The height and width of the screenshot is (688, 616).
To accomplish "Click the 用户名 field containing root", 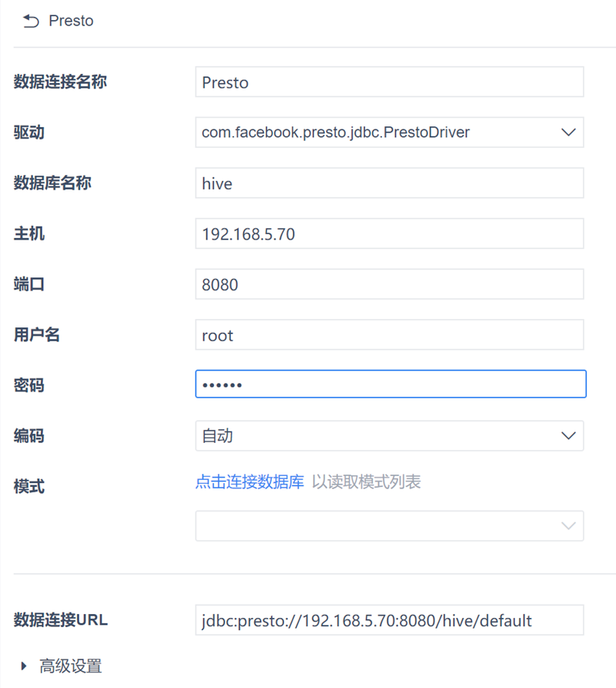I will (389, 335).
